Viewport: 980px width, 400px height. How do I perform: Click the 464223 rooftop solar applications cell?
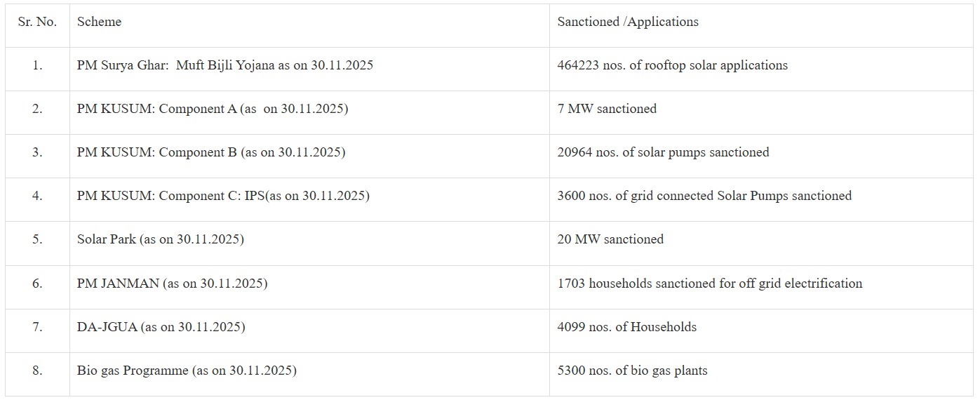[672, 65]
